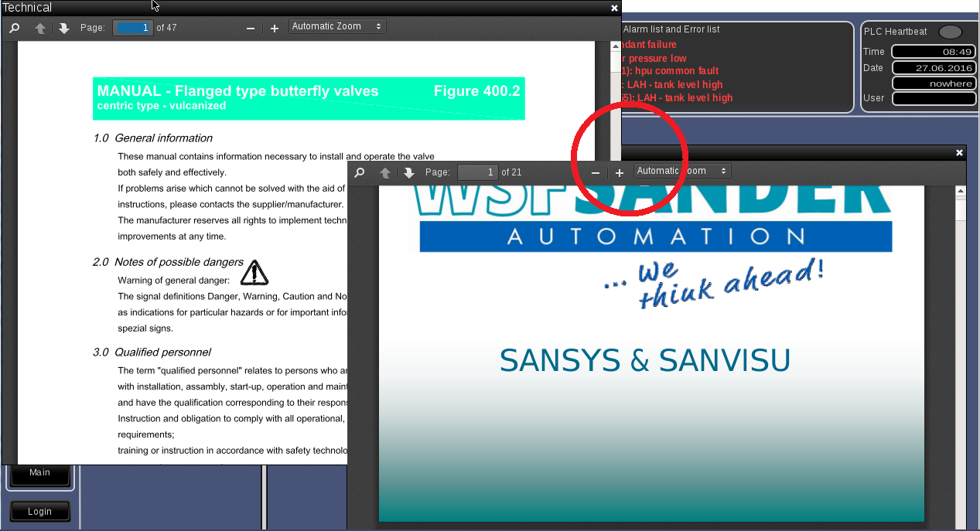
Task: Zoom in on the SANSYS PDF viewer
Action: click(x=620, y=173)
